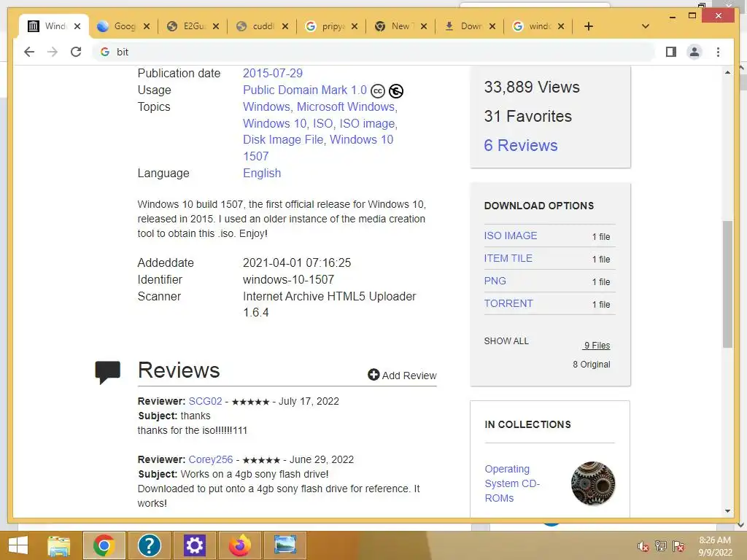Switch to the Down tab

[x=471, y=26]
